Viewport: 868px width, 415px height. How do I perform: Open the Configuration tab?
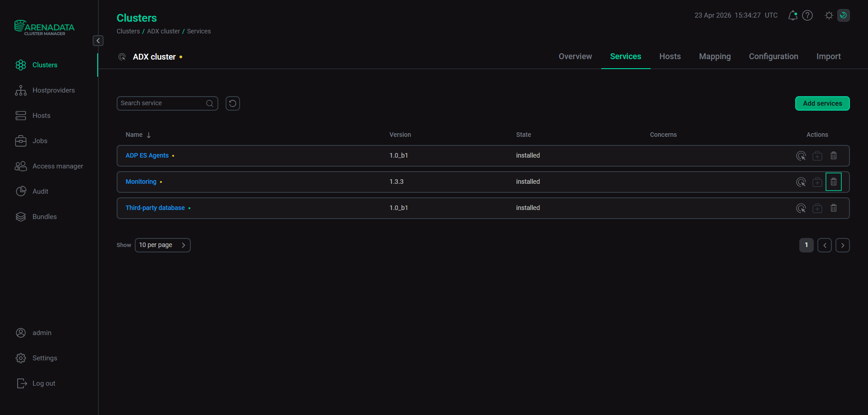[x=774, y=56]
